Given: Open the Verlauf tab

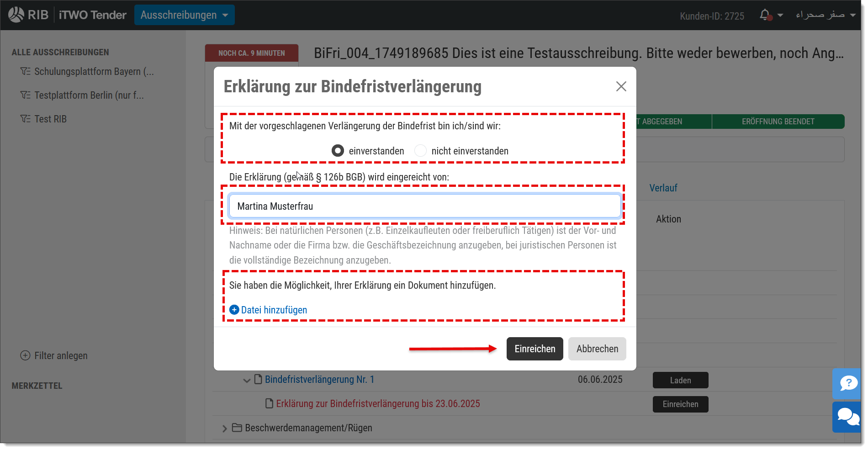Looking at the screenshot, I should [x=663, y=188].
